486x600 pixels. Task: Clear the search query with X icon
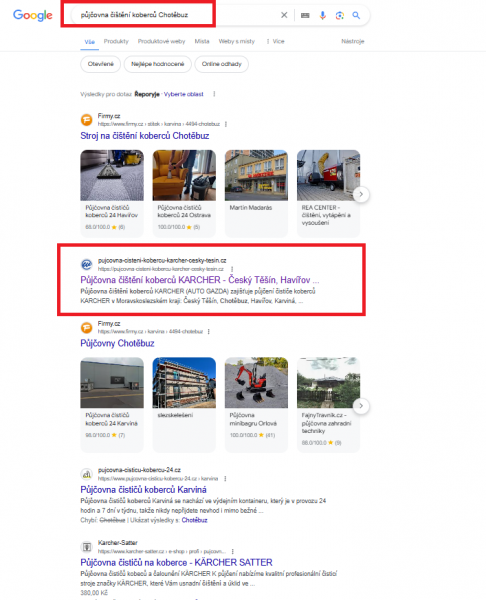(284, 15)
